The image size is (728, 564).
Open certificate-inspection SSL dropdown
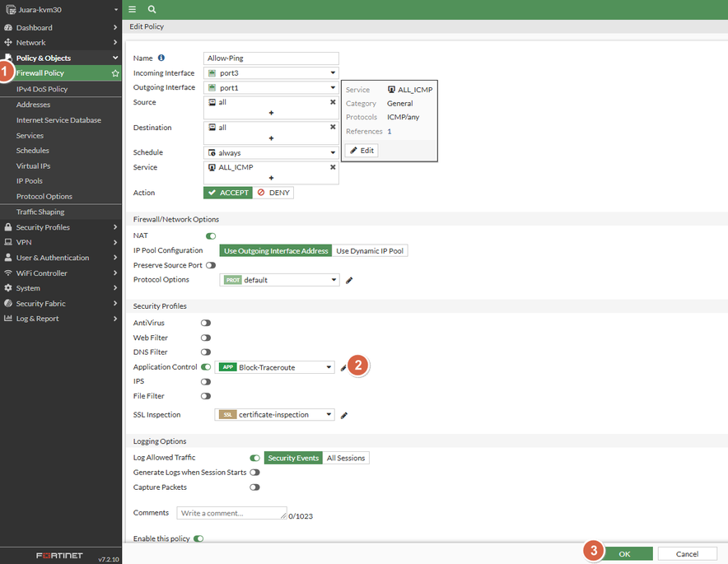[274, 414]
